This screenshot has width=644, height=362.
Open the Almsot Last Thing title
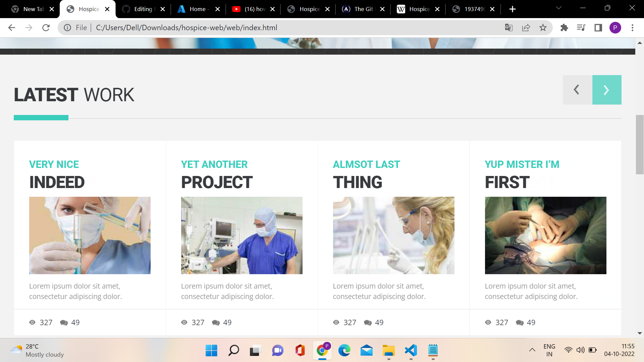366,174
